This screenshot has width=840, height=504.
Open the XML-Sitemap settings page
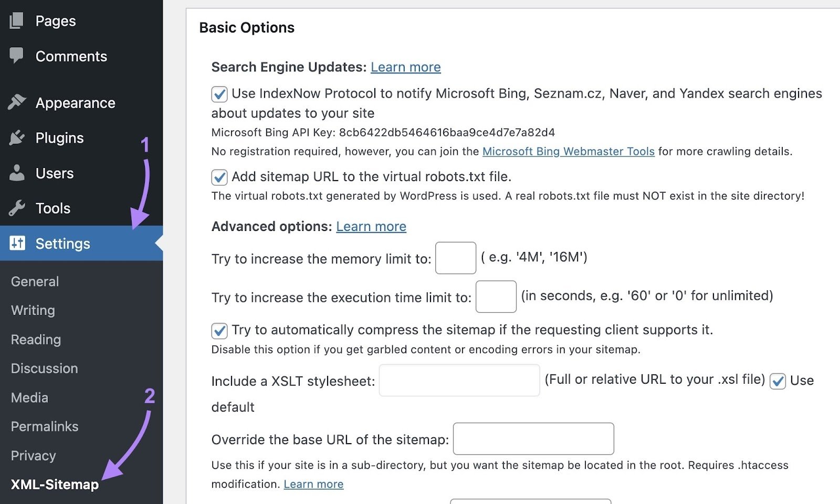pos(54,484)
